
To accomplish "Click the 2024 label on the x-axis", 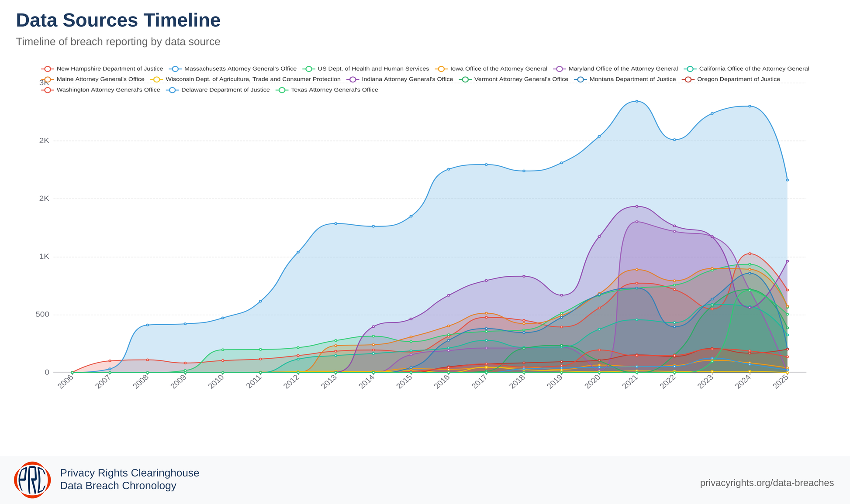I will pos(743,383).
